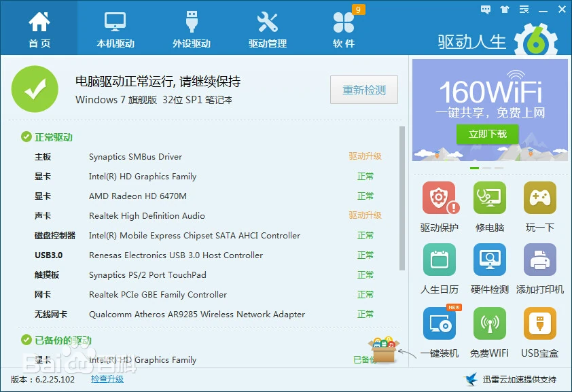Open the feedback chat bubble icon
This screenshot has height=392, width=572.
(486, 10)
